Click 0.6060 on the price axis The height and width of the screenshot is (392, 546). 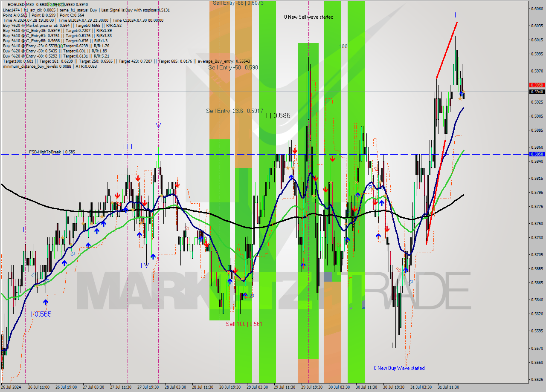click(x=537, y=9)
